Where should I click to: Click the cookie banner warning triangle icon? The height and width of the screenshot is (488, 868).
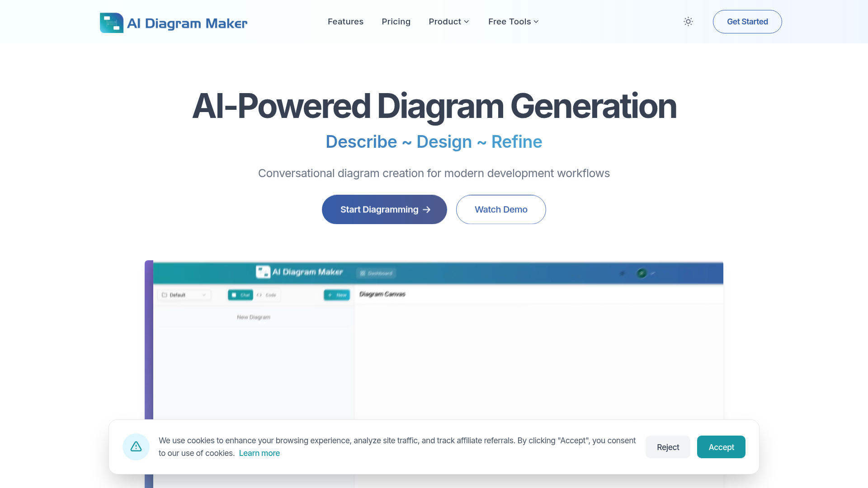[x=136, y=447]
